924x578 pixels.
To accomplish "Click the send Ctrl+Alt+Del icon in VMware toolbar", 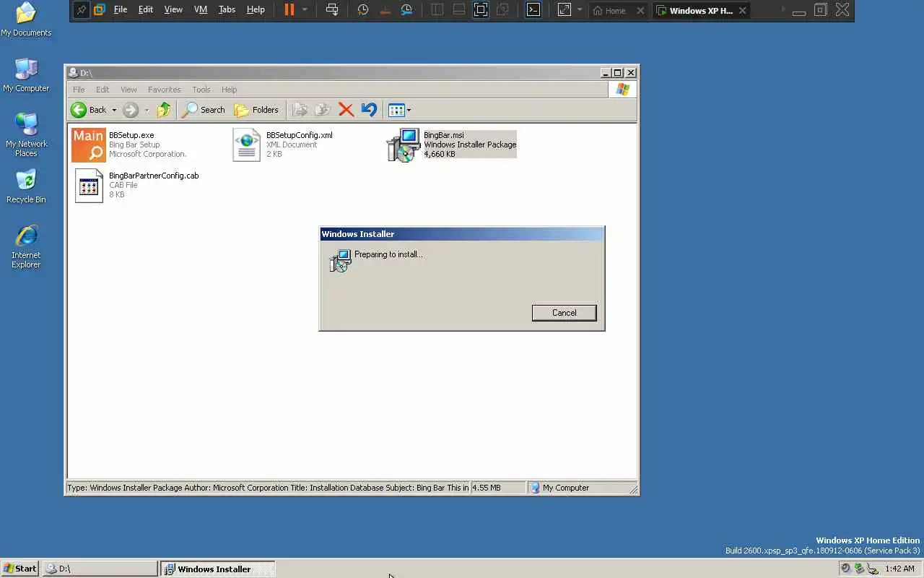I will pyautogui.click(x=332, y=10).
